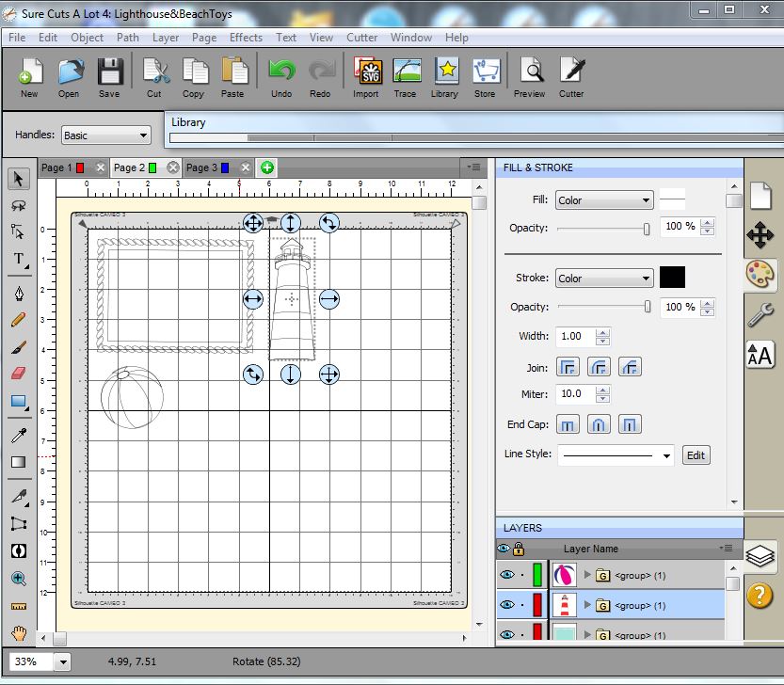Hide the beach ball layer
784x685 pixels.
[x=506, y=575]
